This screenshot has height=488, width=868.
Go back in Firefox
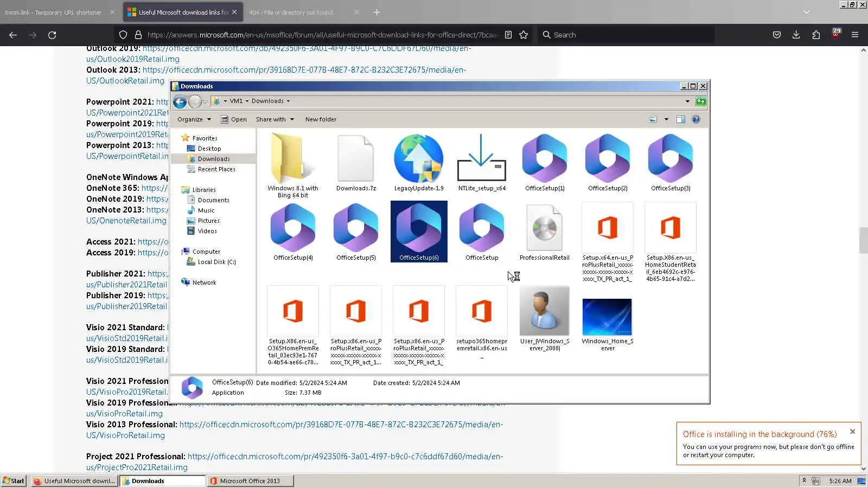[x=13, y=35]
